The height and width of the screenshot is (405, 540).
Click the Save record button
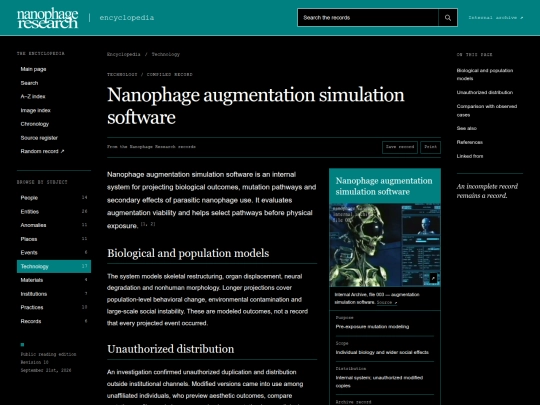[400, 147]
